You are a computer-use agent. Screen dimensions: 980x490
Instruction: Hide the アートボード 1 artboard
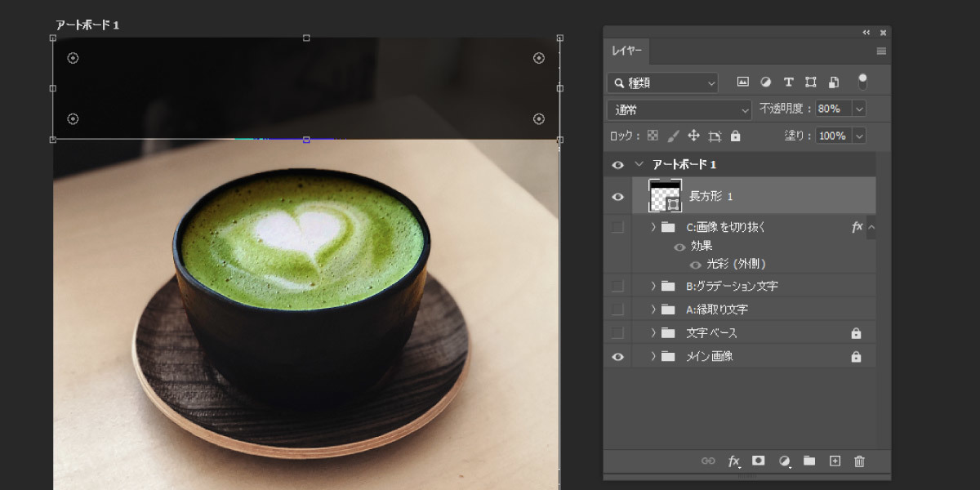[x=618, y=165]
